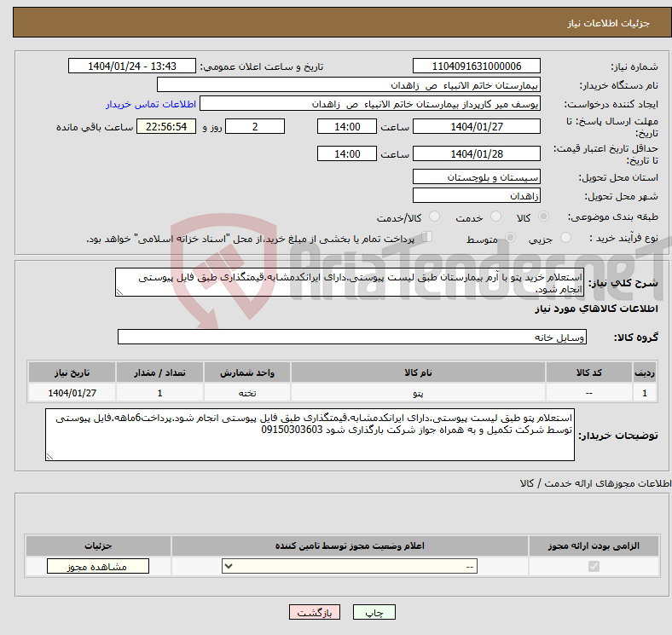Toggle the الزامی بودن ارائه مجوز checkbox
This screenshot has width=672, height=635.
pos(594,567)
